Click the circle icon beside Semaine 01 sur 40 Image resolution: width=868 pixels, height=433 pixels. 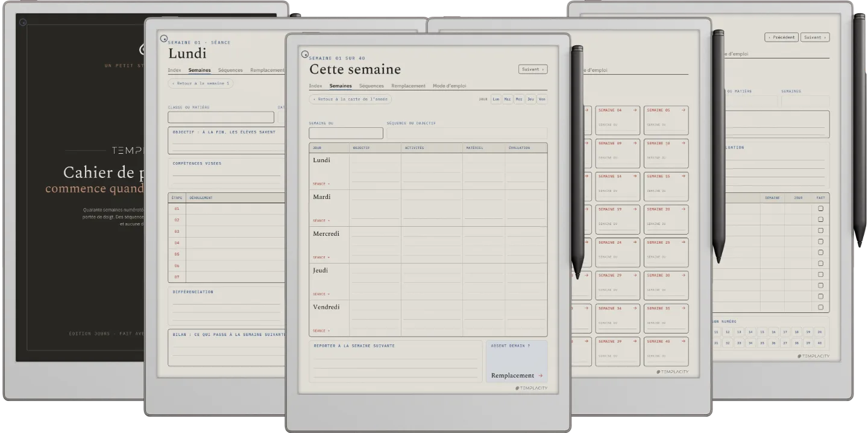coord(305,54)
